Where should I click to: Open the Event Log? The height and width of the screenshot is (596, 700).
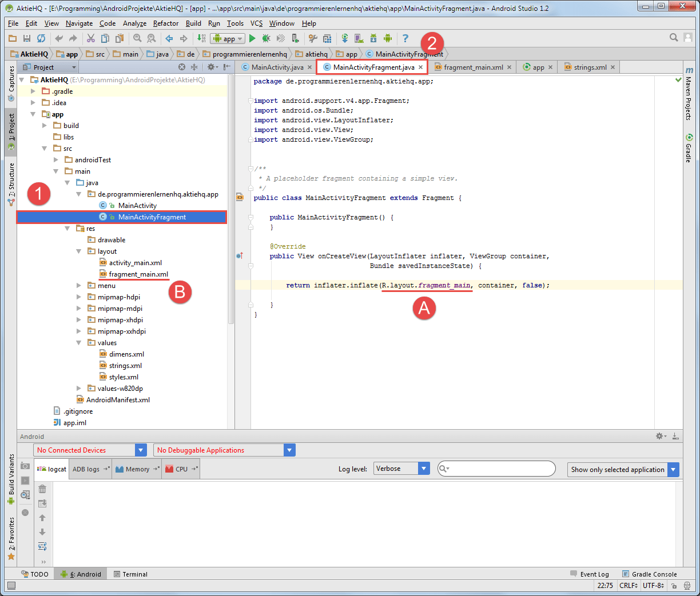click(595, 574)
